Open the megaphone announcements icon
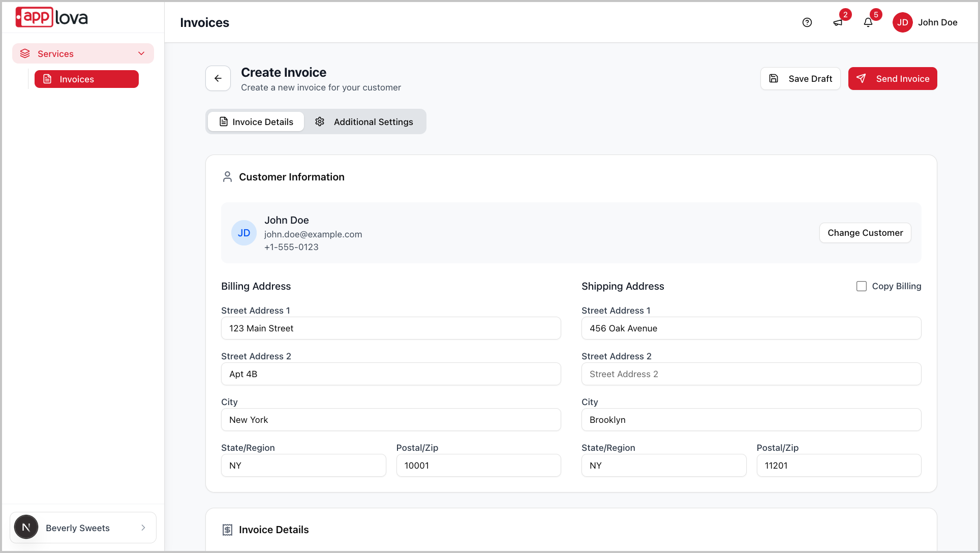This screenshot has height=553, width=980. click(x=838, y=22)
